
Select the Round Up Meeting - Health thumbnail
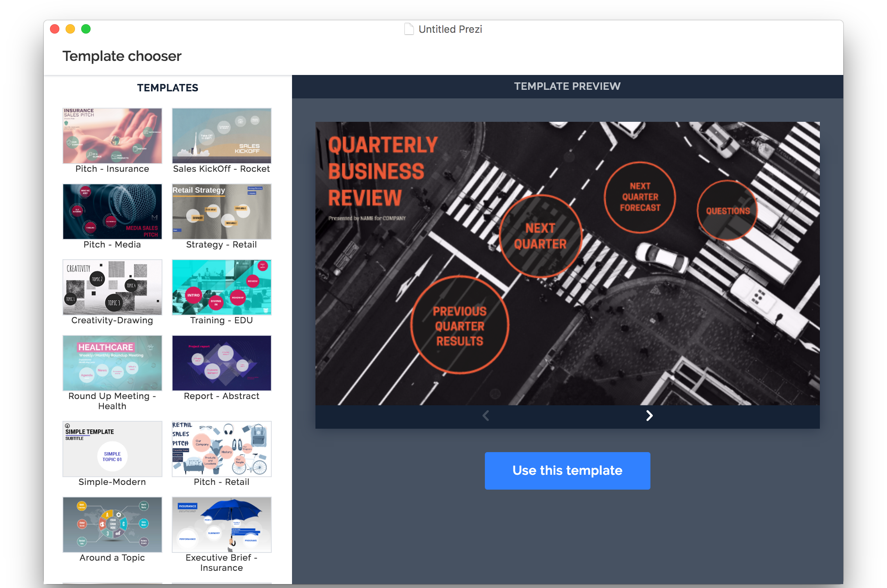112,363
